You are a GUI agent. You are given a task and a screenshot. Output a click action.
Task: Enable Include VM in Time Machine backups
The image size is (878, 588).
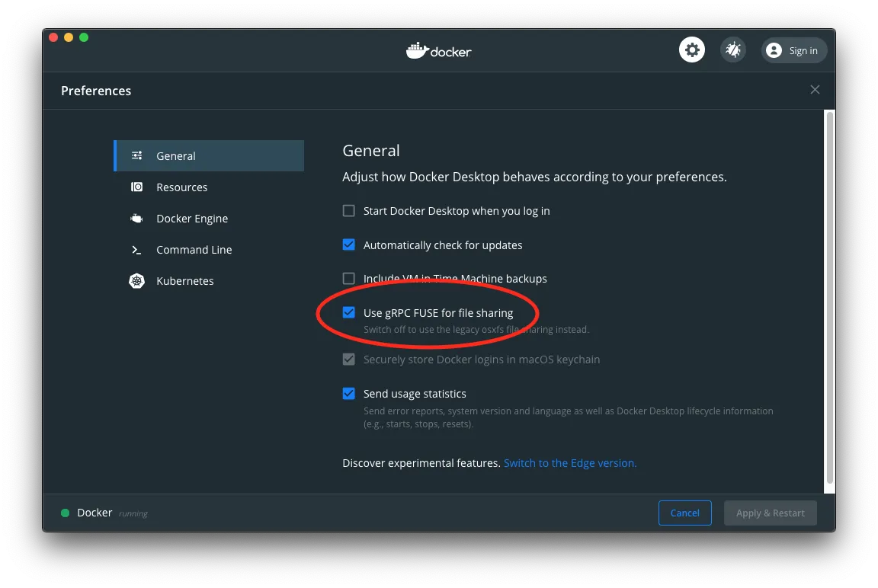(x=349, y=278)
